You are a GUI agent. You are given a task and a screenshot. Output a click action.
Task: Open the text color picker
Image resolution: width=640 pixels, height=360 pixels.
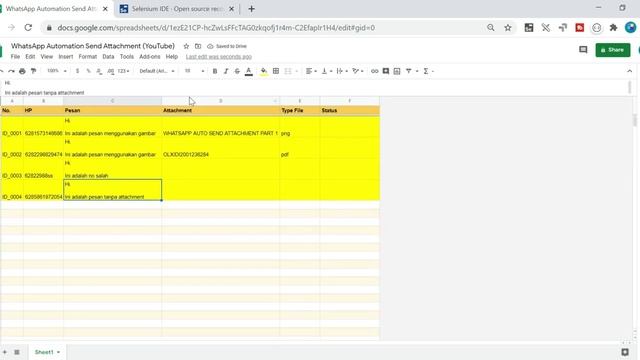click(x=249, y=71)
